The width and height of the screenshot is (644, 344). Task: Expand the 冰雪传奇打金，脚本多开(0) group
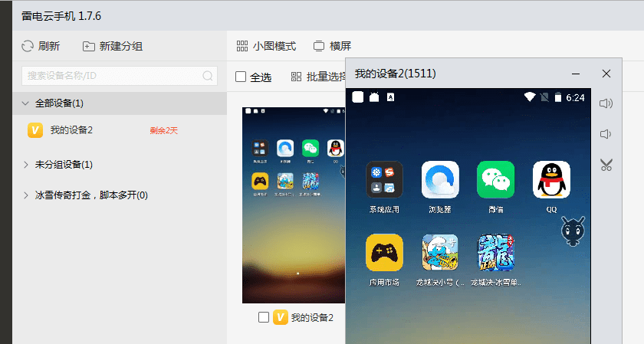pyautogui.click(x=26, y=195)
